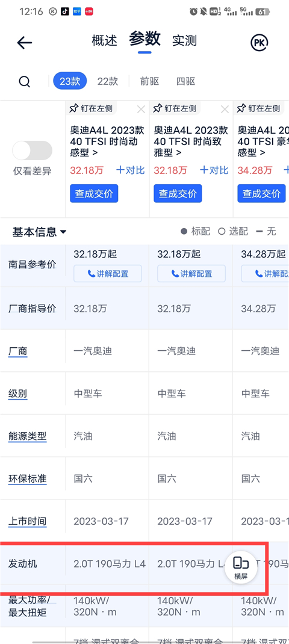Open 奥迪A4L 40 TFSI 时尚动感型 details

[x=107, y=141]
